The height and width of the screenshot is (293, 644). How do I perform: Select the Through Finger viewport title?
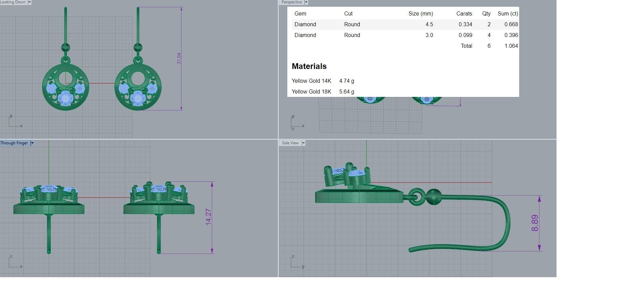(14, 143)
